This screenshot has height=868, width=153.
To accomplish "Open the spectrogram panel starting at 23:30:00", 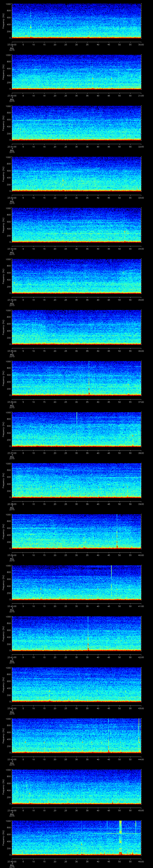I will (x=76, y=72).
